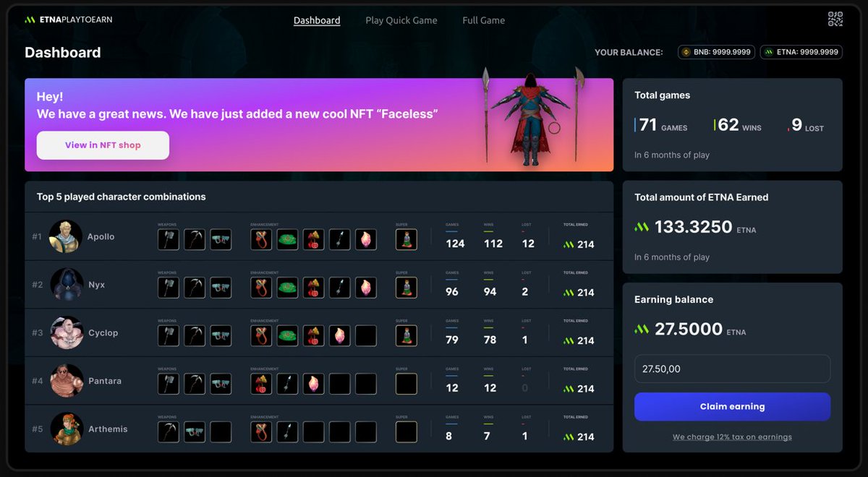Select Cyclop's super potion item

pyautogui.click(x=407, y=335)
